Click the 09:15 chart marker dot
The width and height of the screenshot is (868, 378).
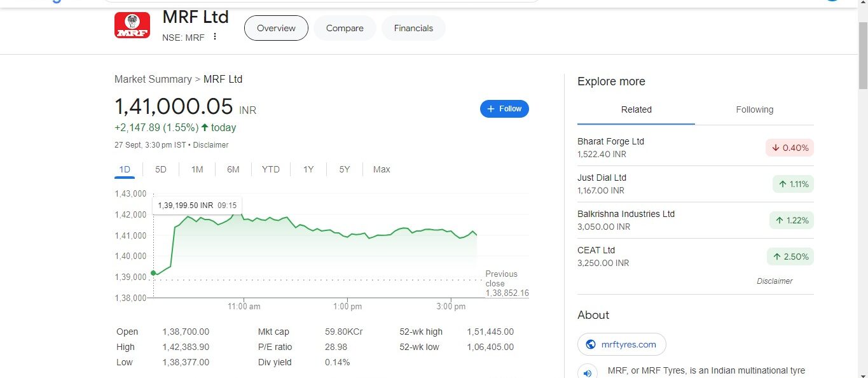(x=153, y=273)
